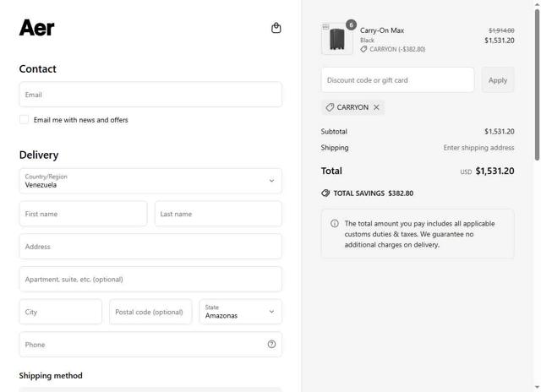This screenshot has width=541, height=392.
Task: Focus the Last name field
Action: [x=218, y=214]
